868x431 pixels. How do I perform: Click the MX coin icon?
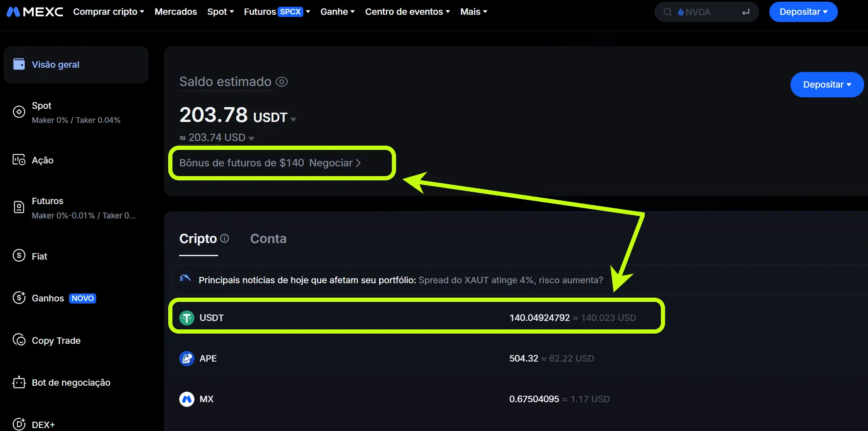187,399
